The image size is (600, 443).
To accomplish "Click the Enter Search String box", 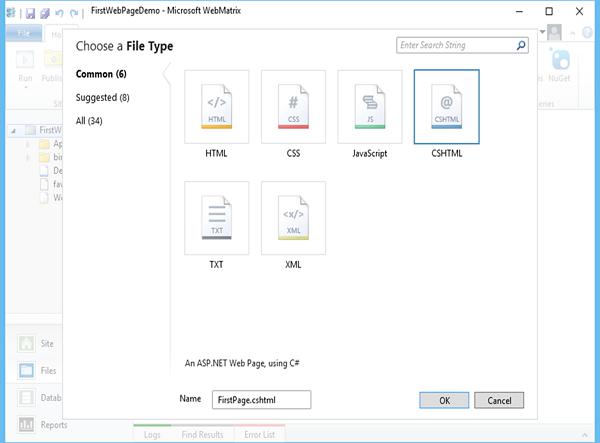I will 456,45.
